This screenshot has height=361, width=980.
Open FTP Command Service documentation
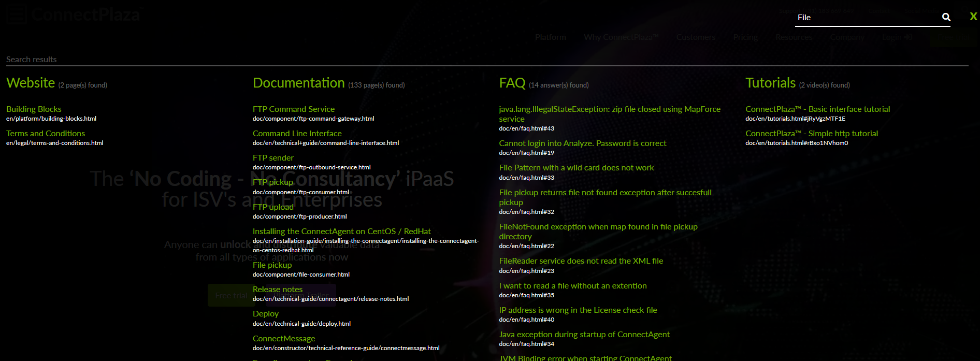click(x=294, y=109)
